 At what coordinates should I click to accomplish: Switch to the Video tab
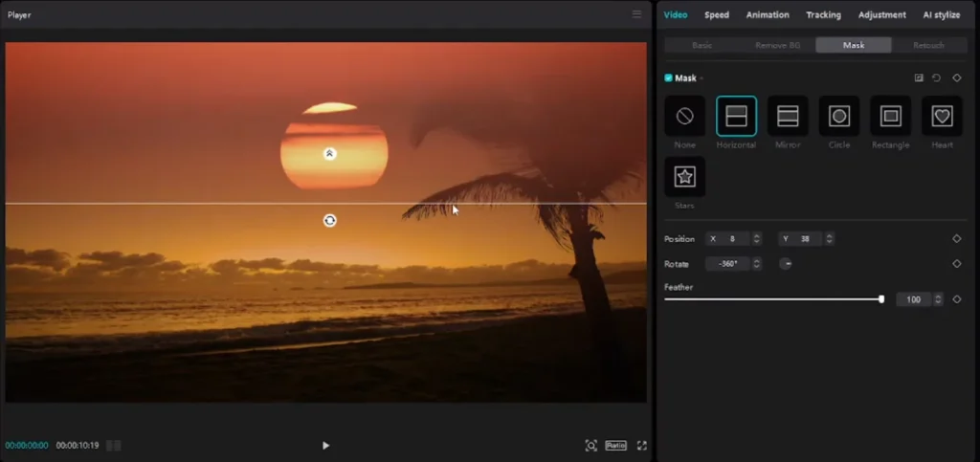tap(676, 15)
